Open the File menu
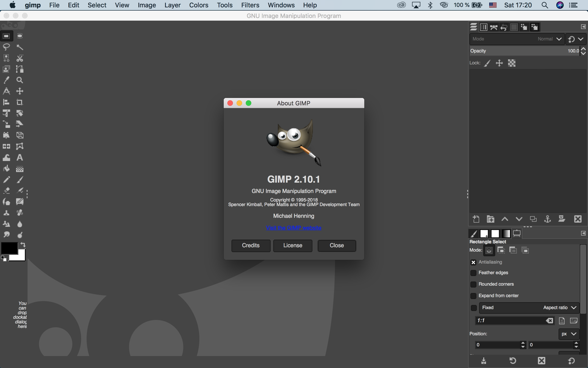 click(x=54, y=5)
